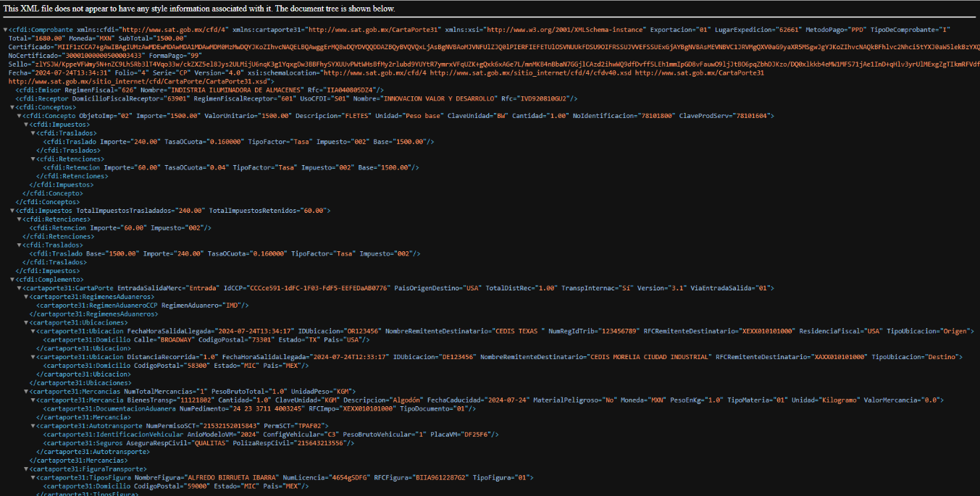Collapse the Ubicacion node of type Destino
Screen dimensions: 980x496
[33, 357]
